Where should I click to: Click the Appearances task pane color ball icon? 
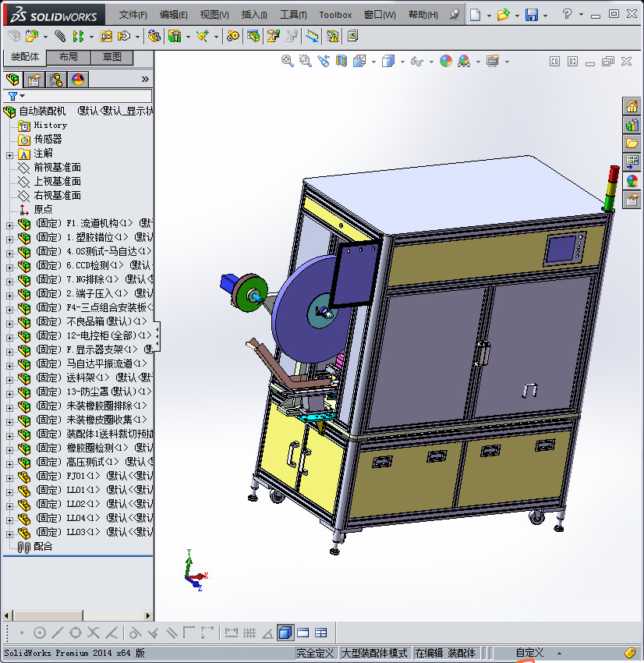pyautogui.click(x=632, y=181)
